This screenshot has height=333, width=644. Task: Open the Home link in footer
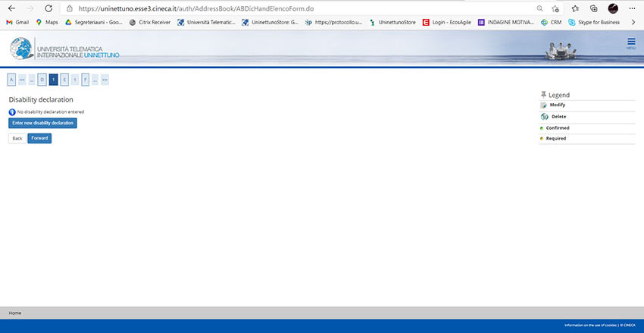[15, 313]
